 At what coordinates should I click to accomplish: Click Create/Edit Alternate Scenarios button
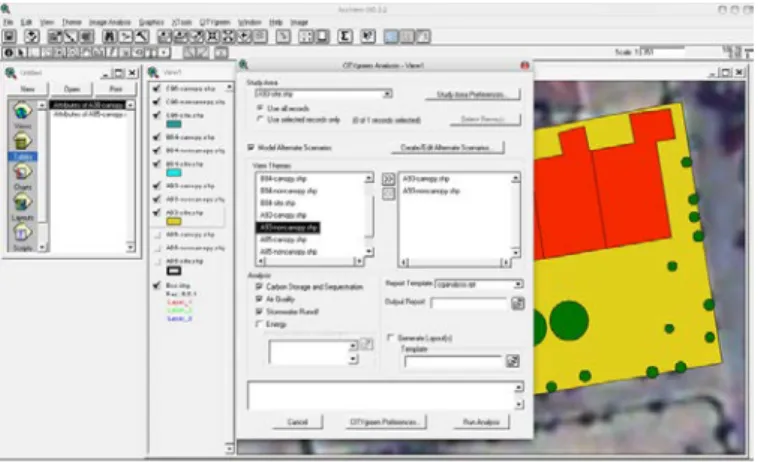pos(448,147)
